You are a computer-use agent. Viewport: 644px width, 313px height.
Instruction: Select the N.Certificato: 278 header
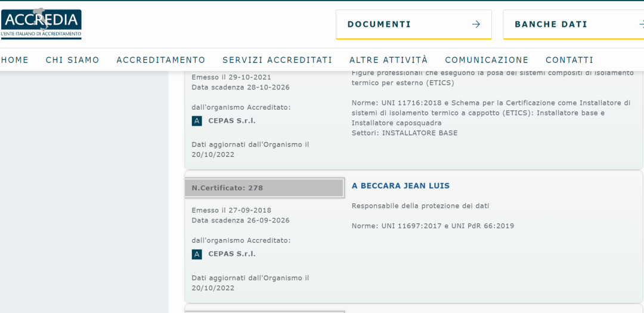click(x=264, y=188)
